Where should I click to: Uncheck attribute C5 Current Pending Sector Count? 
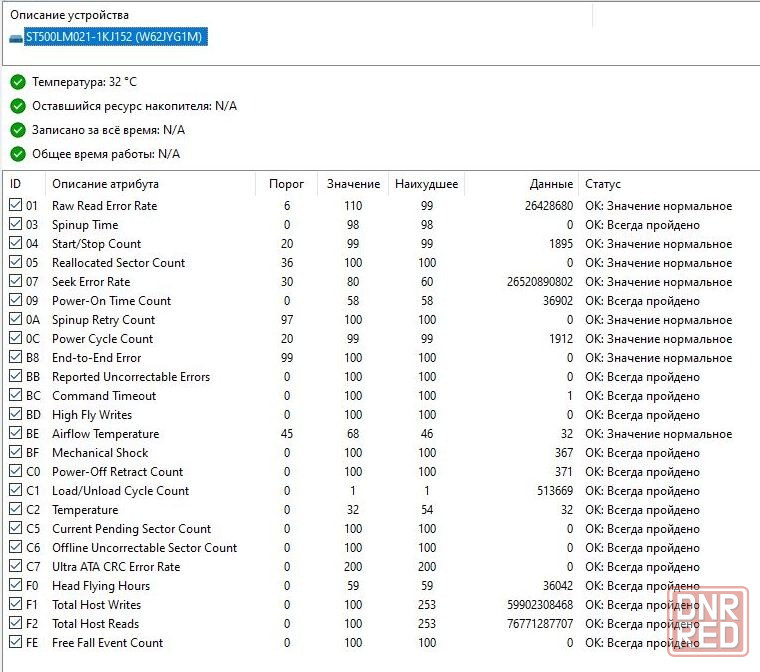(16, 528)
